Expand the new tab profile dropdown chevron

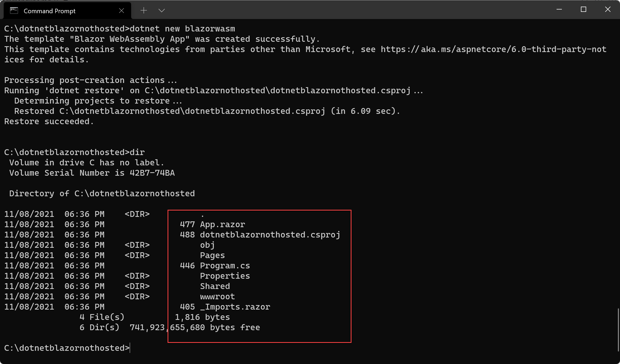[x=161, y=11]
